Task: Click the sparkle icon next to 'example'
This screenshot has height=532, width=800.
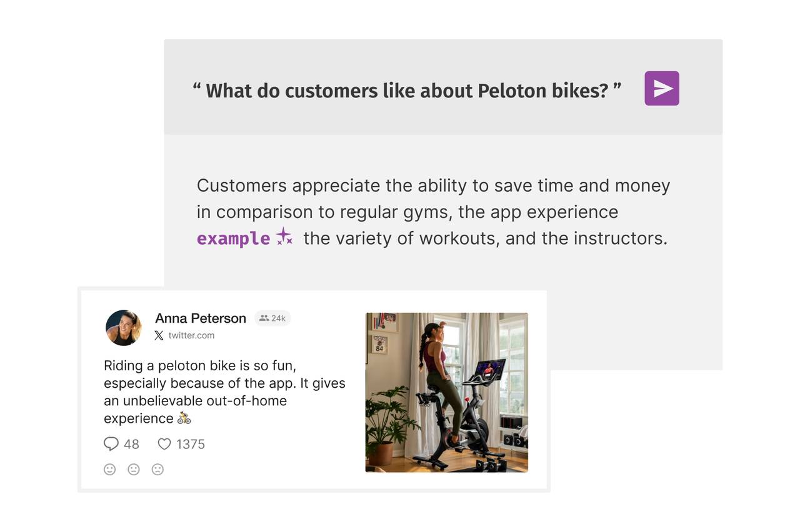Action: click(283, 236)
